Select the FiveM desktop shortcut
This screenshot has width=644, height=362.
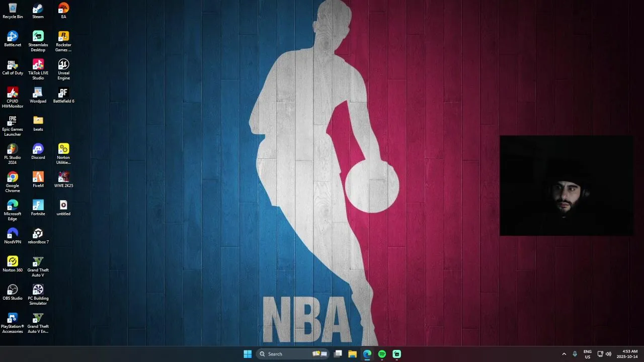point(38,180)
